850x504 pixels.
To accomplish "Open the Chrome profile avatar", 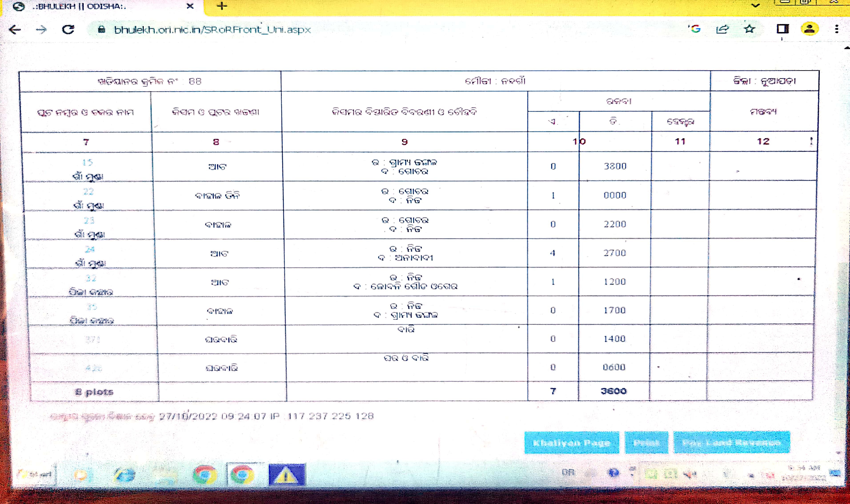I will (x=810, y=29).
